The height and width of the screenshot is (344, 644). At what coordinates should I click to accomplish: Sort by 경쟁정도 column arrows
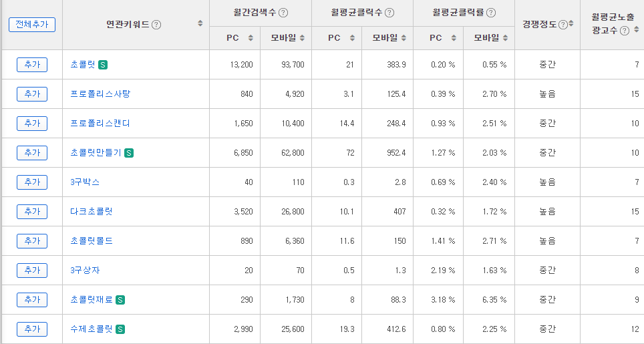point(571,23)
